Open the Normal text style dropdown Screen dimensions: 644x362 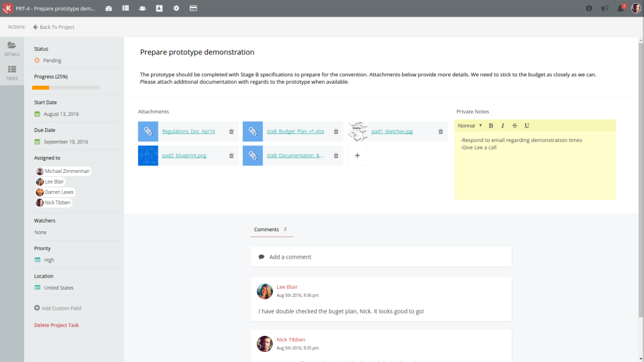pos(470,125)
